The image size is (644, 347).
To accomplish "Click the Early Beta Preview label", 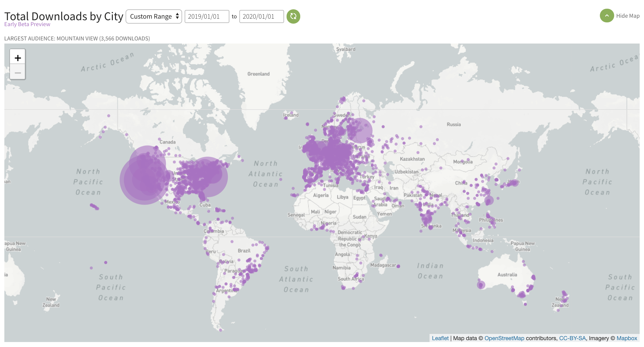I will click(27, 24).
